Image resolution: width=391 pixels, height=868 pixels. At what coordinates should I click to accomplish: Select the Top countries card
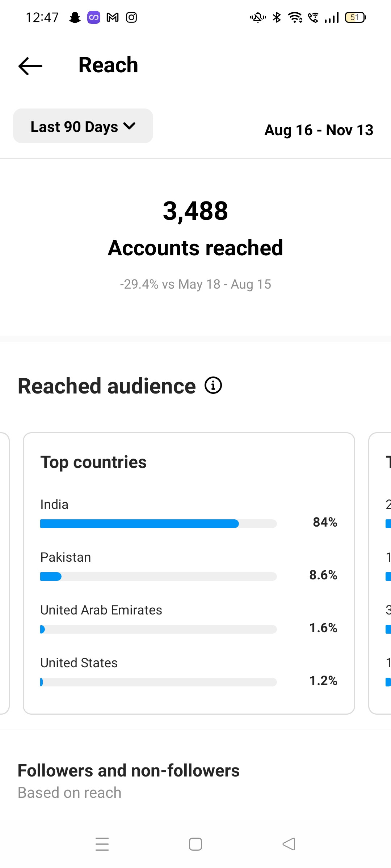189,462
